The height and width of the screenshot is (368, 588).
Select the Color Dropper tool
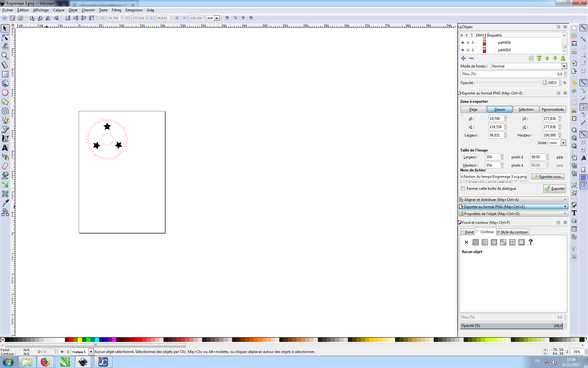pos(5,203)
